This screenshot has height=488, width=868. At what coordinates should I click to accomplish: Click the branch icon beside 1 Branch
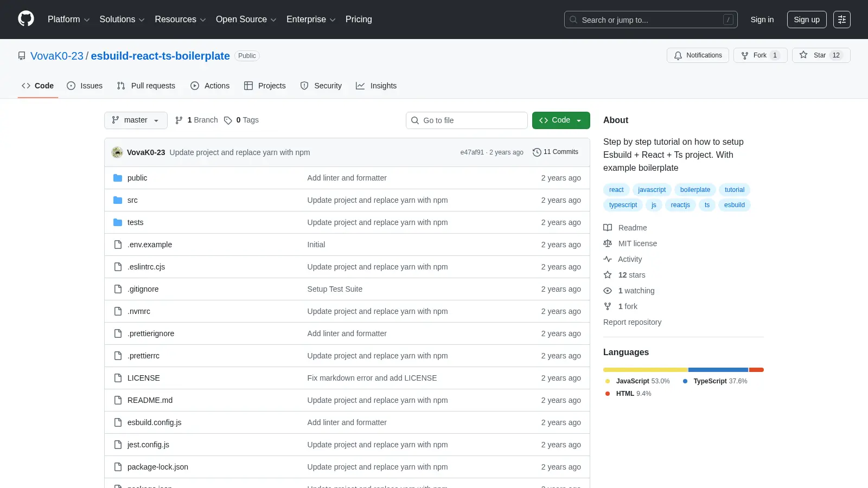(179, 120)
